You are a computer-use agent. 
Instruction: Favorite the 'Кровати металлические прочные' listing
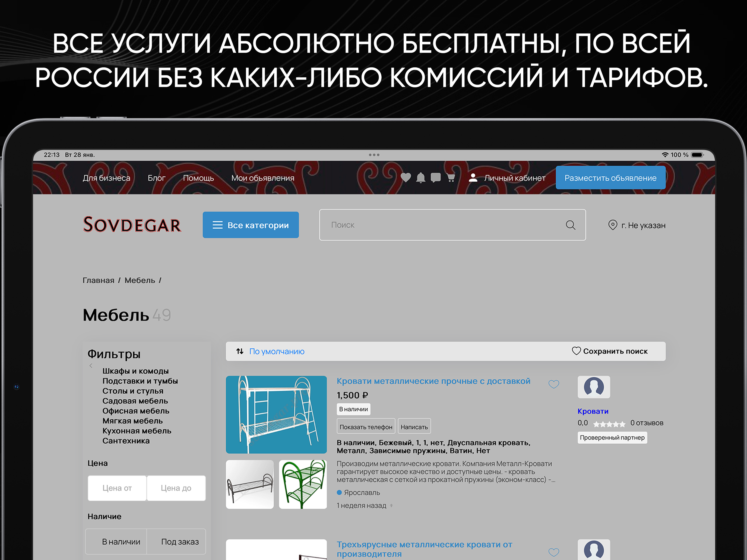tap(553, 384)
